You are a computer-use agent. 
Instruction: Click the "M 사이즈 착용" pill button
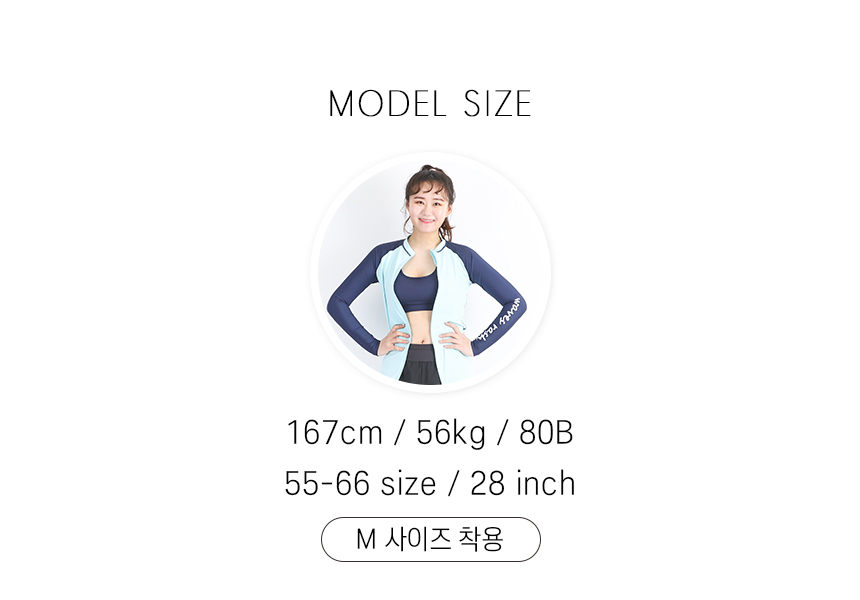[431, 539]
